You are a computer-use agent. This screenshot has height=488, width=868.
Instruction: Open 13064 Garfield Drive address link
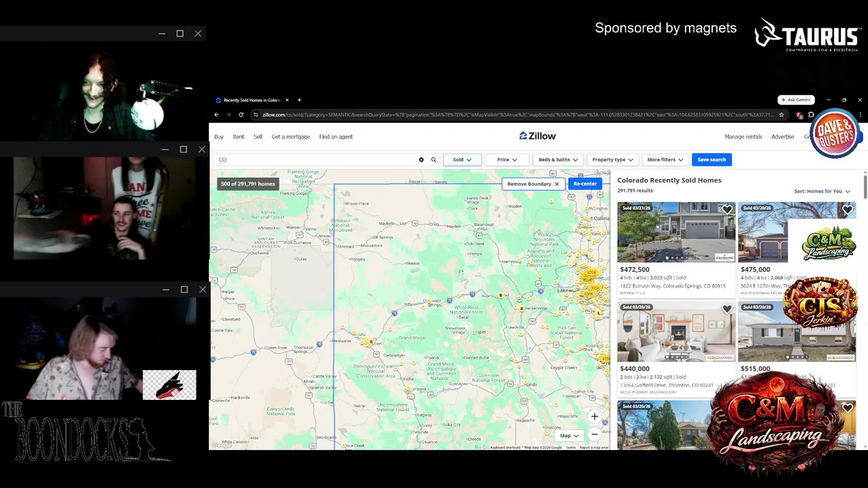[667, 385]
